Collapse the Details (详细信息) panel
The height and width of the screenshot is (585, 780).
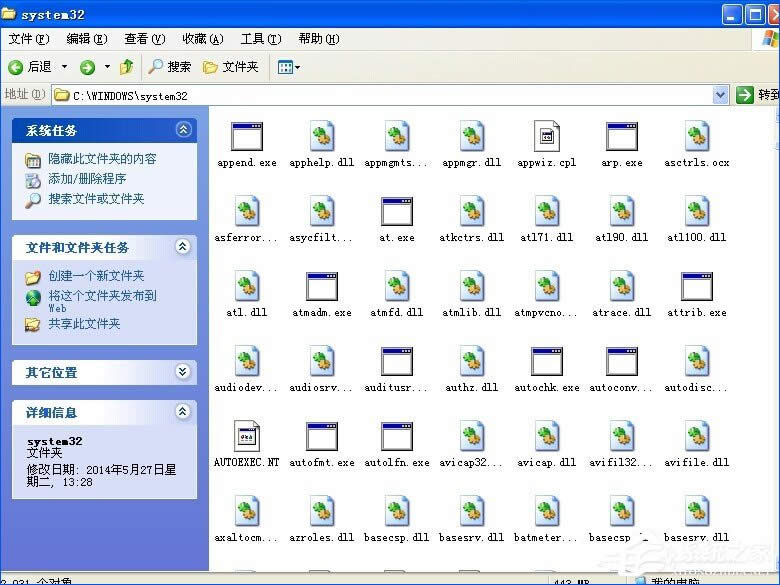point(182,412)
